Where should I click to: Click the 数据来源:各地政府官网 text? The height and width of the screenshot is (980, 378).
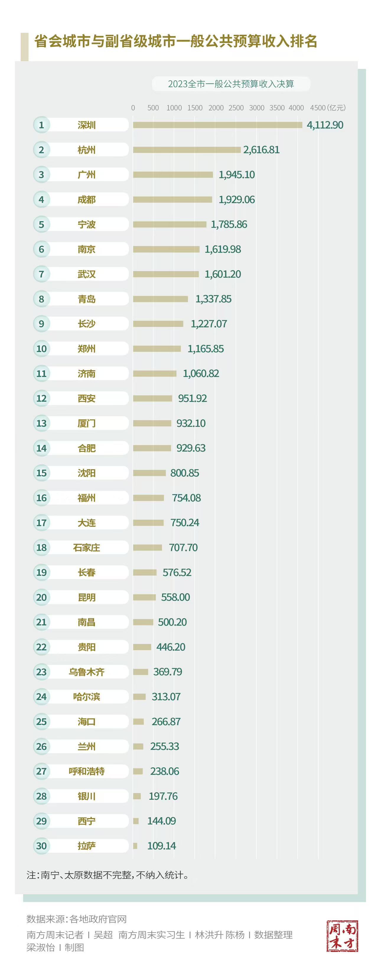click(76, 919)
